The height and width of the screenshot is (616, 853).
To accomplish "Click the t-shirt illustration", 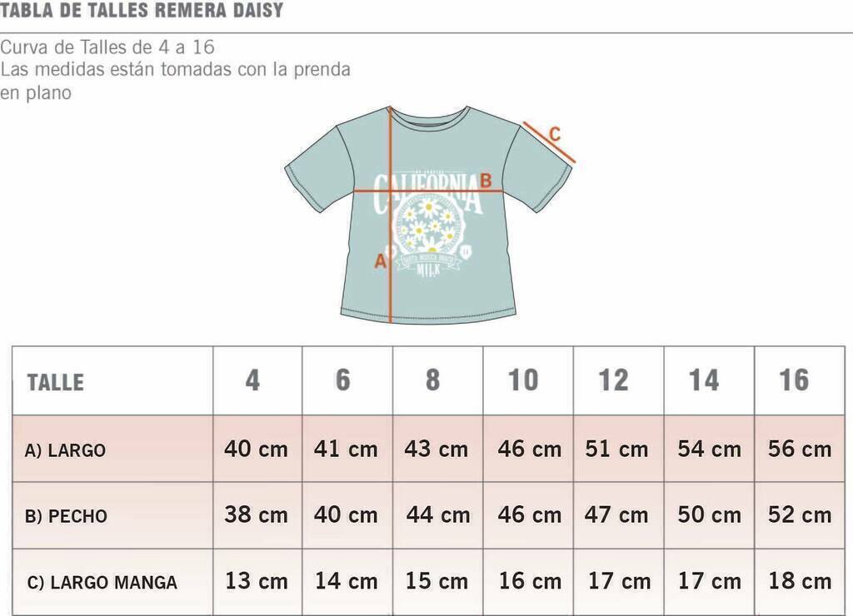I will [x=429, y=215].
